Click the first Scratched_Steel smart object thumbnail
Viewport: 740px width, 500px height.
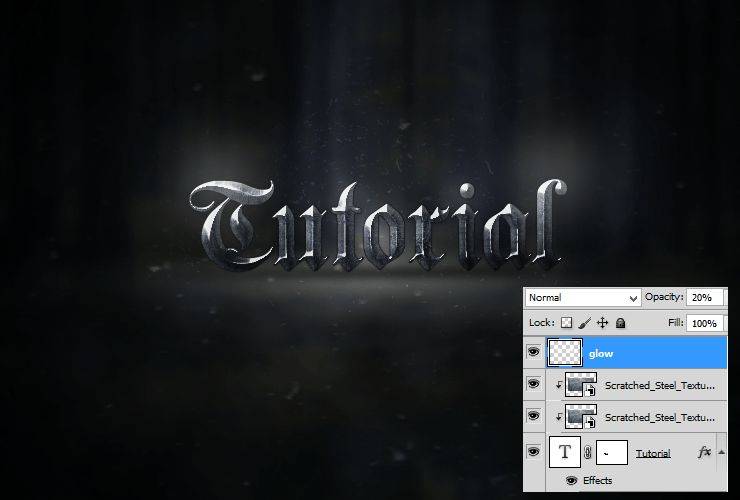point(581,384)
